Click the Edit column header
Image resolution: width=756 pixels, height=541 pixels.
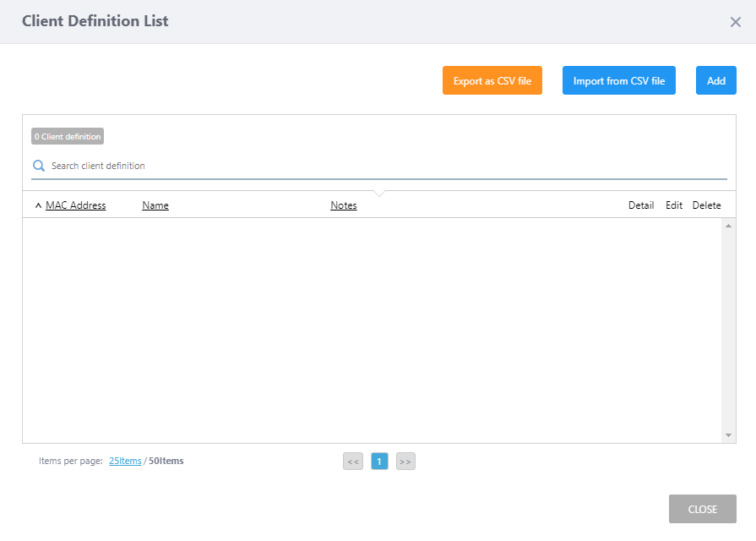(673, 205)
